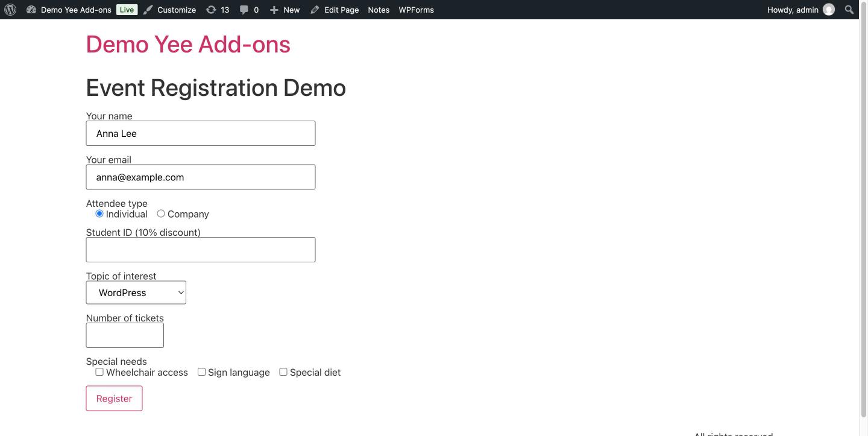Click the Student ID (10% discount) label
868x436 pixels.
pos(143,232)
